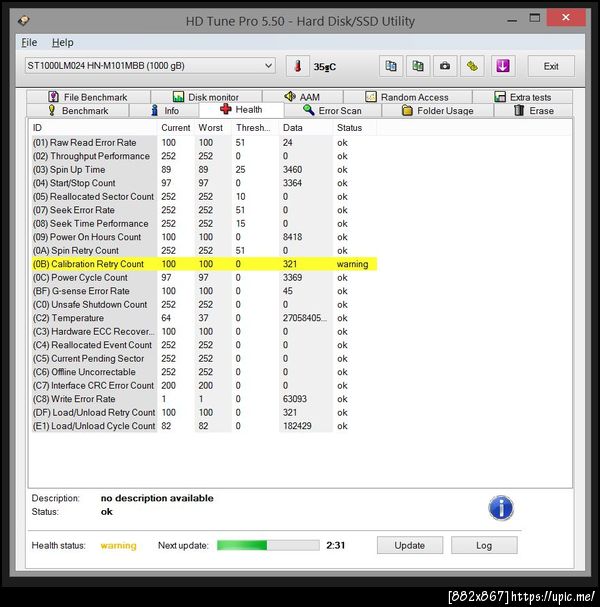Sort by the Data column header
Screen dimensions: 600x607
[x=305, y=128]
